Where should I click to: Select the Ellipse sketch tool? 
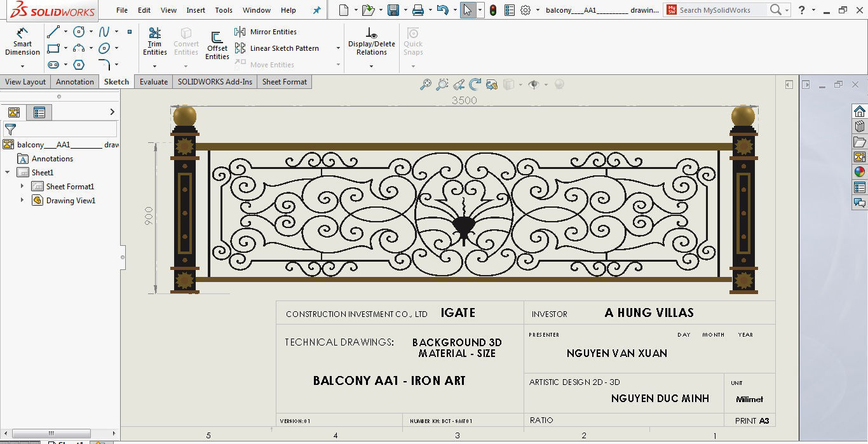point(104,48)
